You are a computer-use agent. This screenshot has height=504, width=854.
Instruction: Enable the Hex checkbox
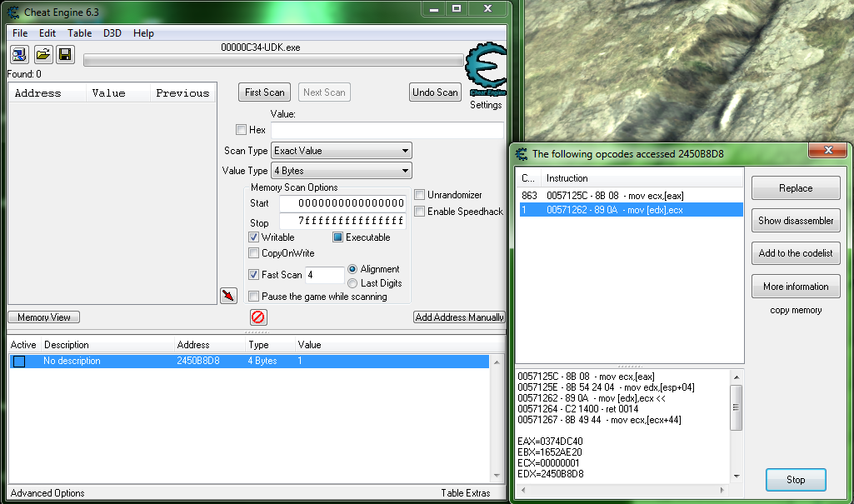click(x=242, y=130)
